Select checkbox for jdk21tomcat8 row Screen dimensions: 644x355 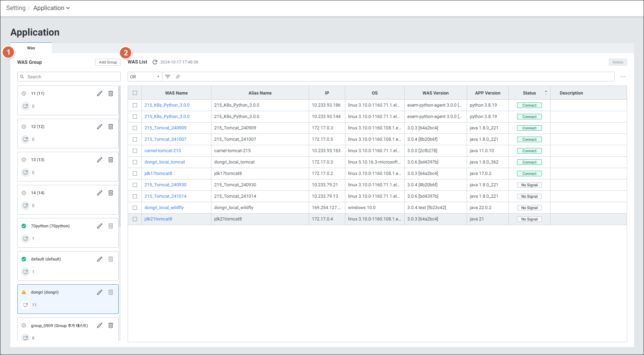(135, 219)
